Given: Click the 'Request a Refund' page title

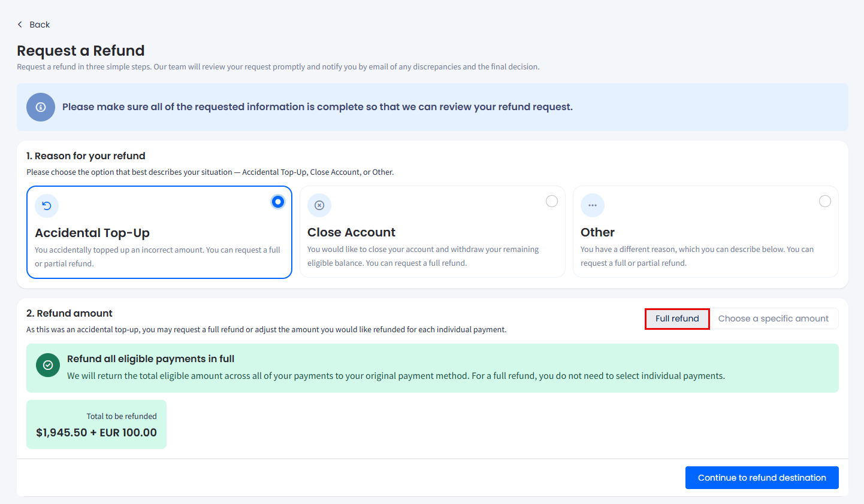Looking at the screenshot, I should point(81,51).
